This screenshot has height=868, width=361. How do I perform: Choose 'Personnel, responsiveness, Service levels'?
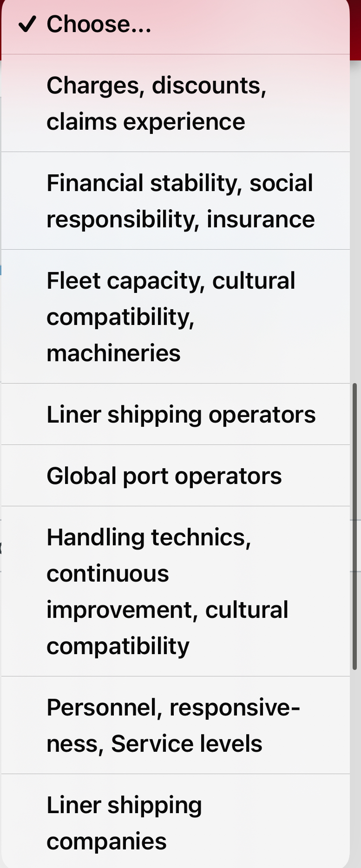click(176, 725)
